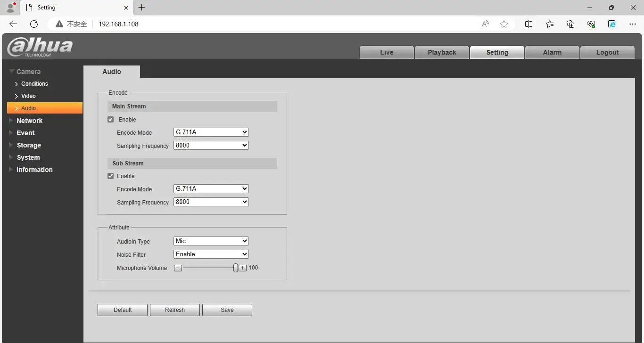Increase microphone volume with plus icon
This screenshot has width=644, height=343.
(242, 268)
